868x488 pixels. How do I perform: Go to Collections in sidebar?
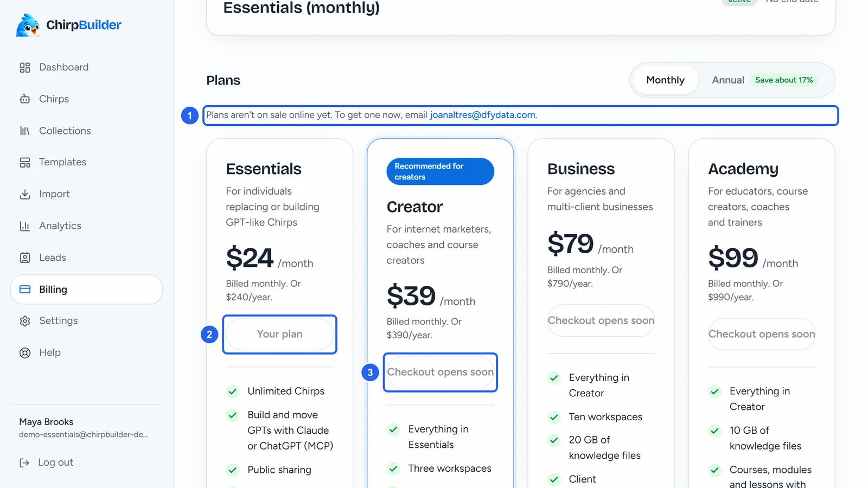[x=86, y=131]
